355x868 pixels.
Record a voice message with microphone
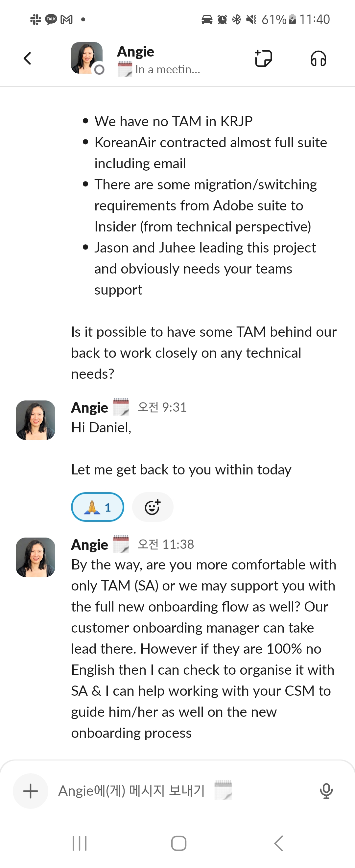[x=326, y=791]
